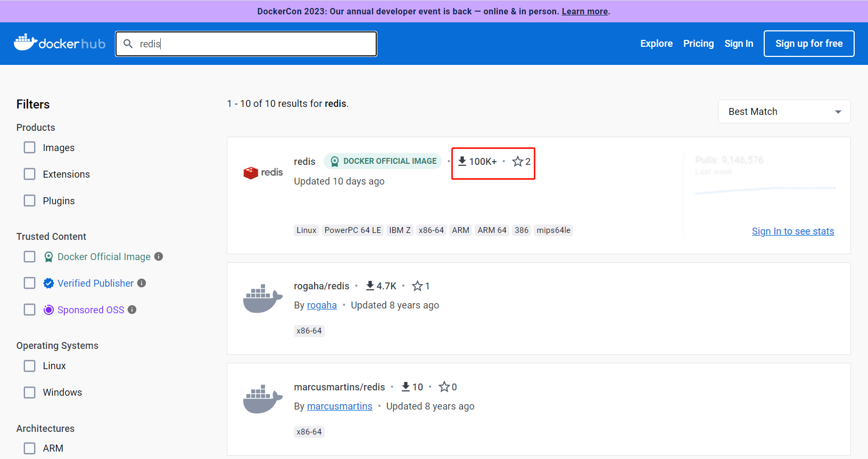Select the ARM architecture checkbox
Screen dimensions: 868x459
30,448
